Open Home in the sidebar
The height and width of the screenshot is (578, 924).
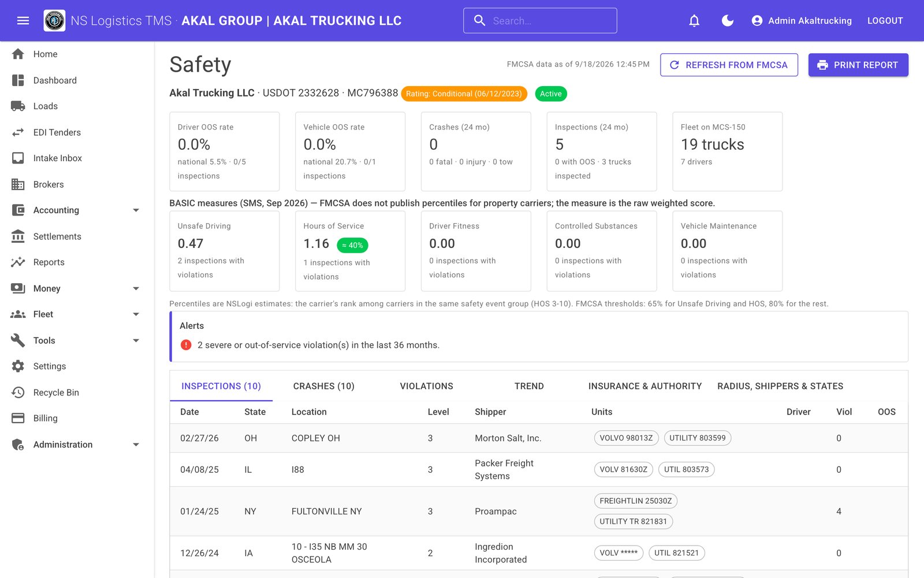coord(77,54)
